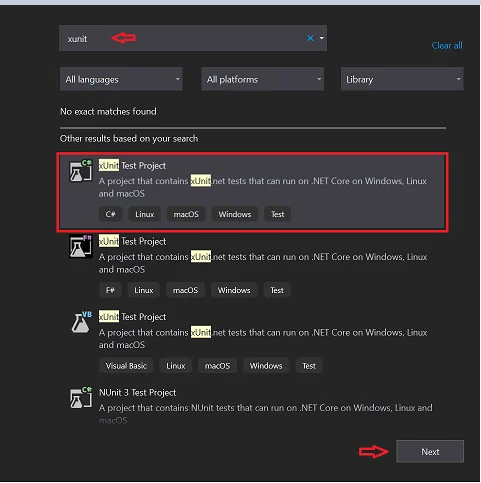This screenshot has width=481, height=483.
Task: Click the macOS tag under the Visual Basic template
Action: click(217, 366)
